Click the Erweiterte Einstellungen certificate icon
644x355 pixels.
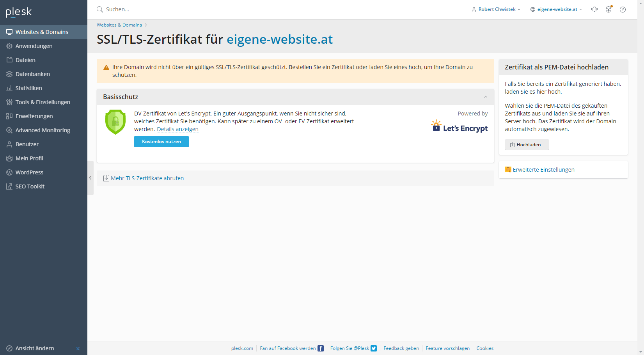[508, 169]
